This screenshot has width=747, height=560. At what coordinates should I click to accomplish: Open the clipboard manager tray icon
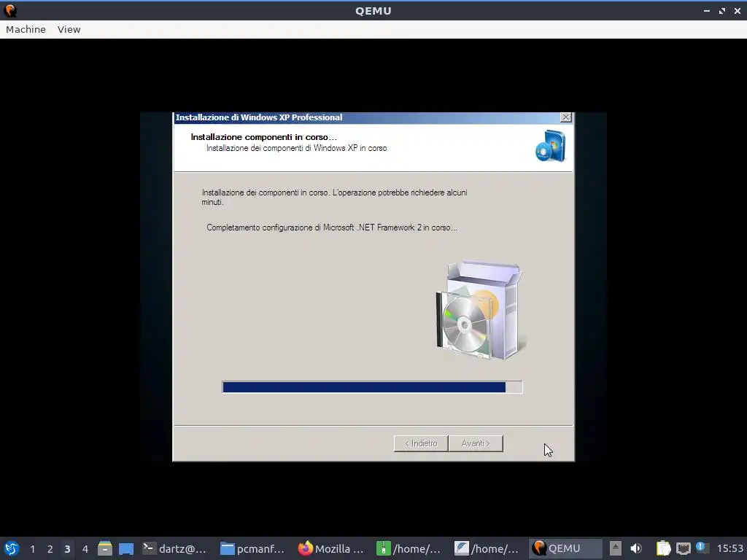click(x=663, y=548)
